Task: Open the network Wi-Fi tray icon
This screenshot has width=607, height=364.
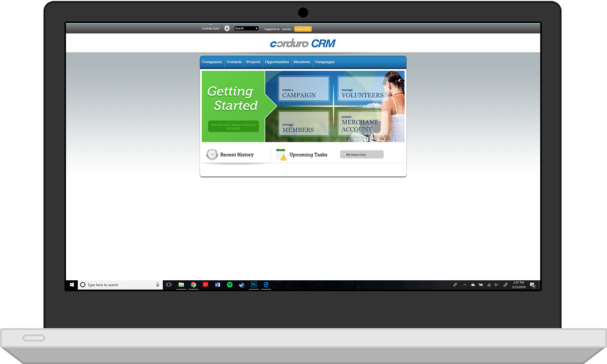Action: click(x=489, y=285)
